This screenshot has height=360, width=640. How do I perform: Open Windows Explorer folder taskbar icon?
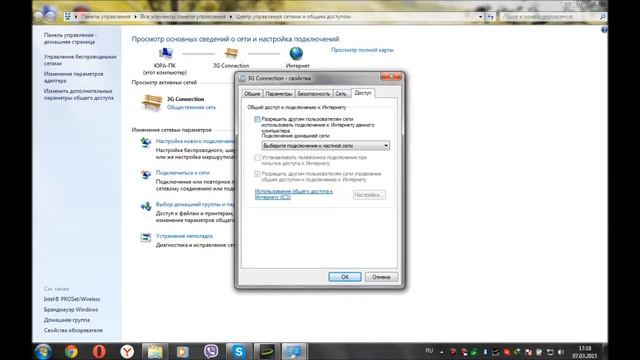click(x=155, y=351)
